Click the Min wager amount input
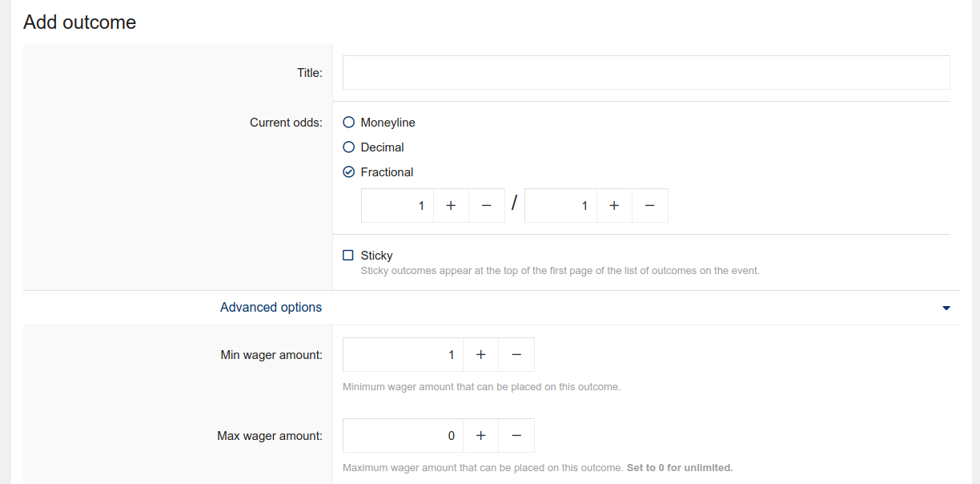Screen dimensions: 980x484 coord(403,355)
